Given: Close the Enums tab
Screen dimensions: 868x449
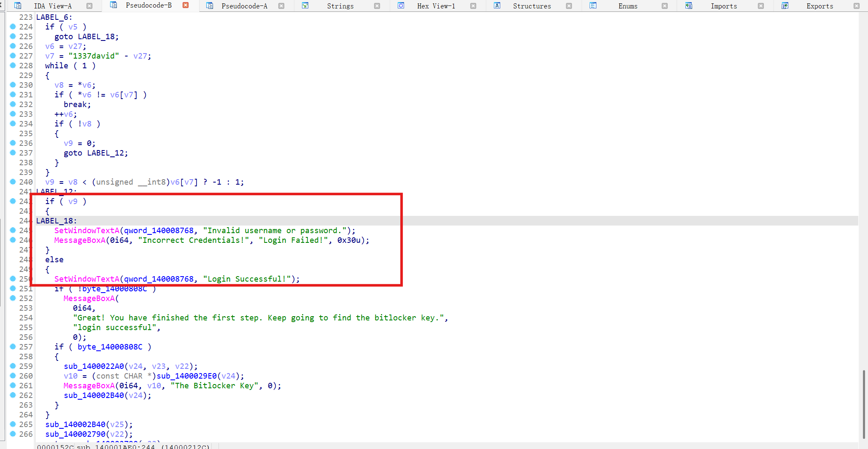Looking at the screenshot, I should click(x=665, y=6).
